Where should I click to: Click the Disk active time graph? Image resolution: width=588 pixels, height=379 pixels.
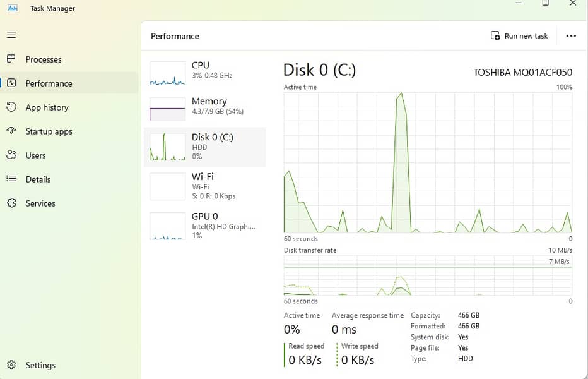[428, 162]
